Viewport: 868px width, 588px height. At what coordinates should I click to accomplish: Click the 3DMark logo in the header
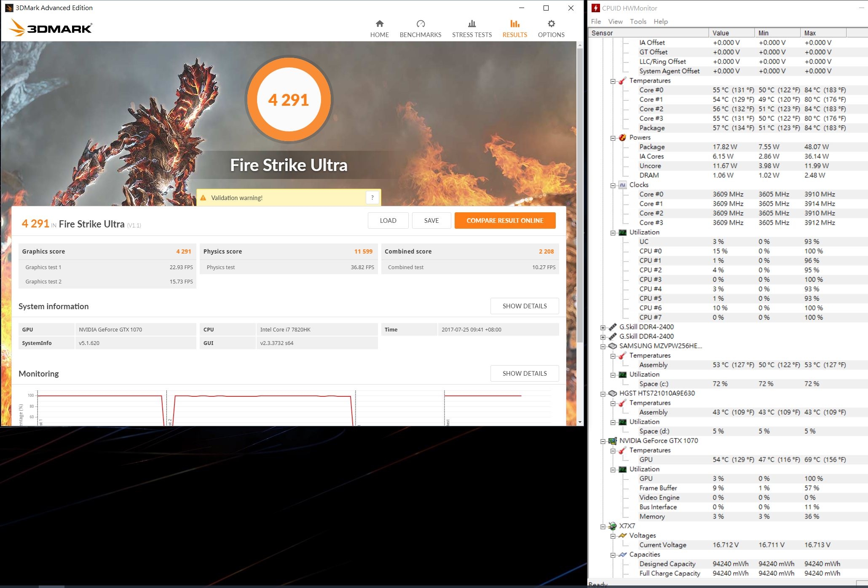click(x=51, y=28)
